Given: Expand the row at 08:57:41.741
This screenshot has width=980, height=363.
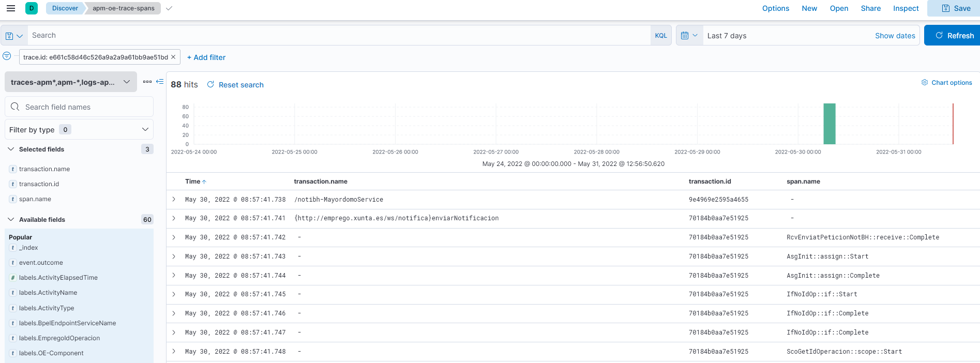Looking at the screenshot, I should tap(174, 218).
